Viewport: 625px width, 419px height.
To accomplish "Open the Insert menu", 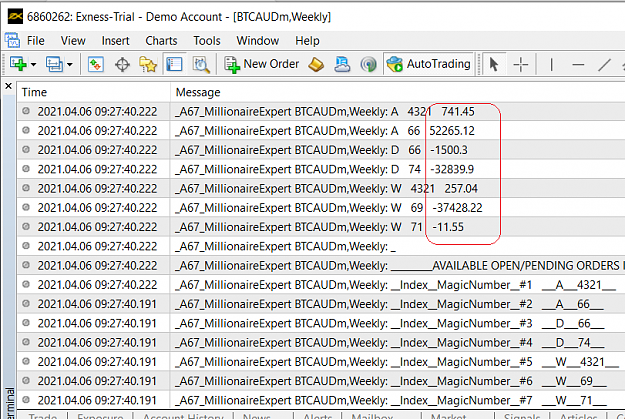I will 115,41.
